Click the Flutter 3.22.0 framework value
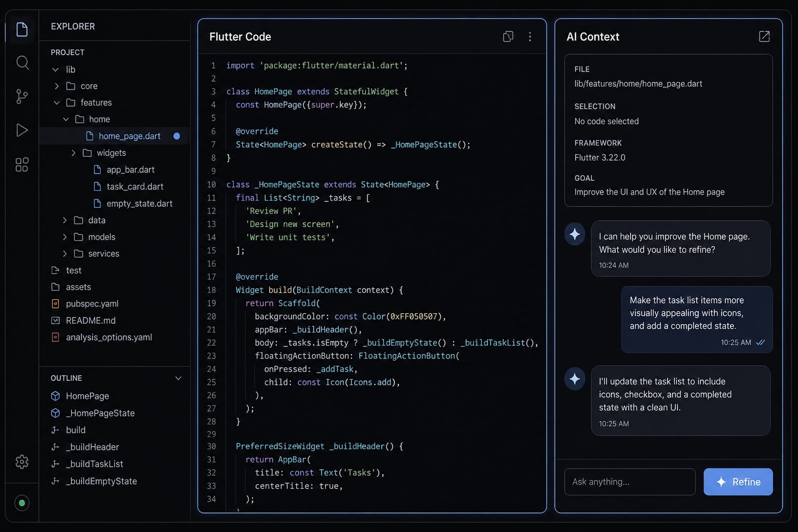798x532 pixels. pyautogui.click(x=600, y=157)
